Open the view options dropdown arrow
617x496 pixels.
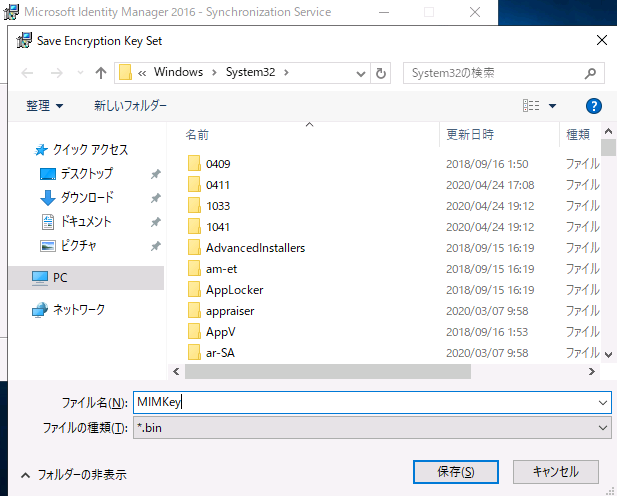pyautogui.click(x=552, y=106)
